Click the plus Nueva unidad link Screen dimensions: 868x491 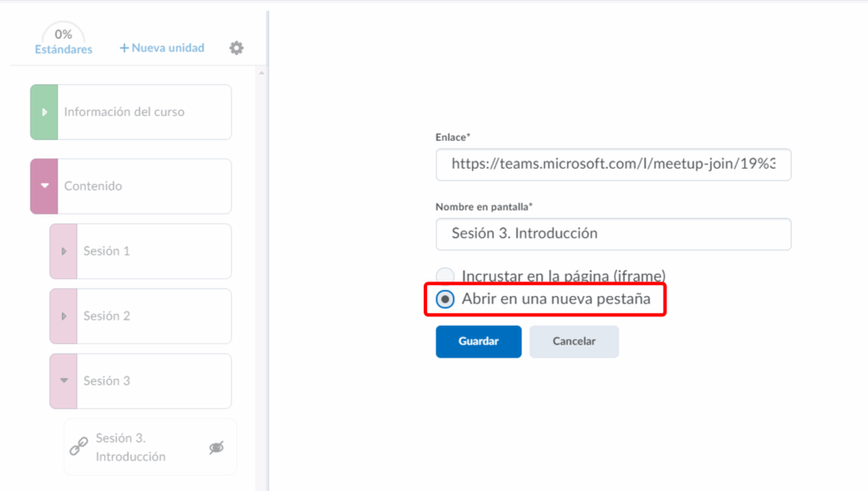(x=162, y=48)
